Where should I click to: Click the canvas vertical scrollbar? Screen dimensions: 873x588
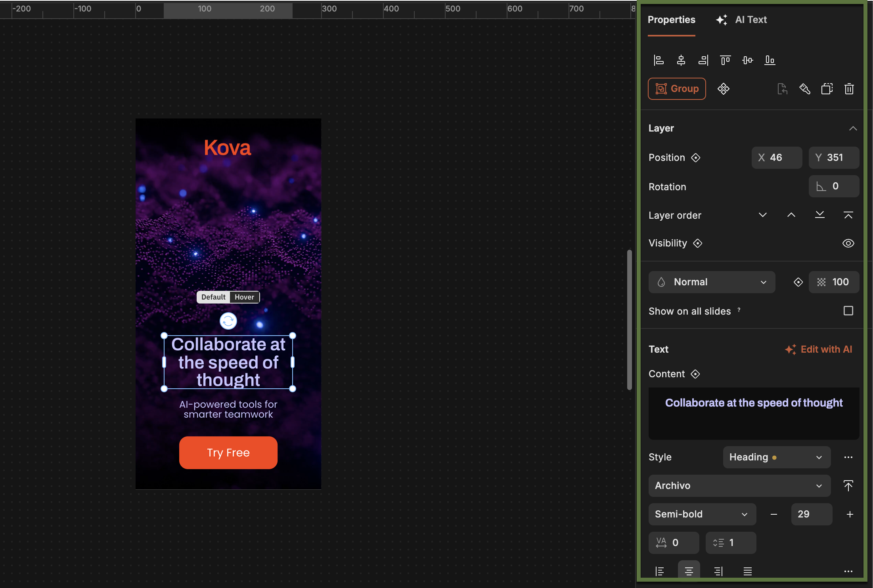click(x=629, y=319)
